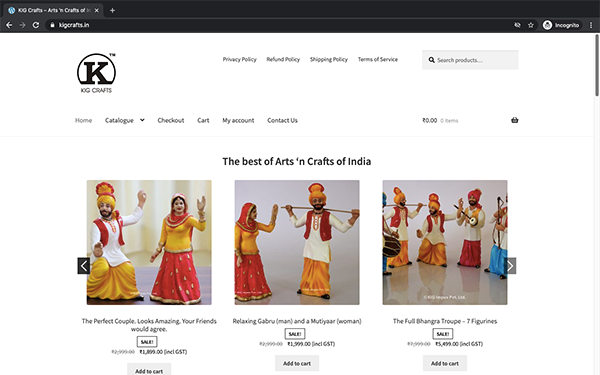Open the Chrome three-dot menu
This screenshot has height=375, width=600.
[591, 25]
